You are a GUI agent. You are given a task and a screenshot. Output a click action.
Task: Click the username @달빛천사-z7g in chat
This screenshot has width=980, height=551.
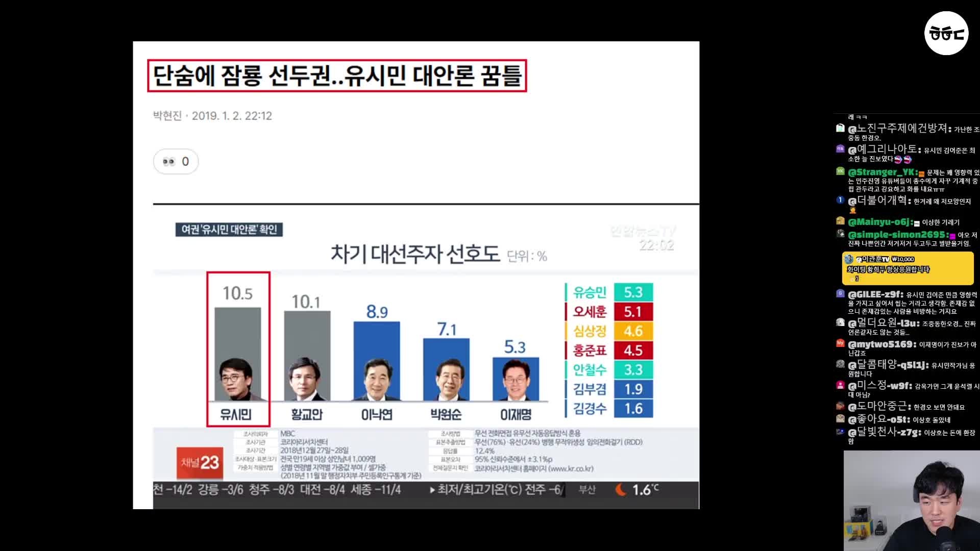[885, 432]
